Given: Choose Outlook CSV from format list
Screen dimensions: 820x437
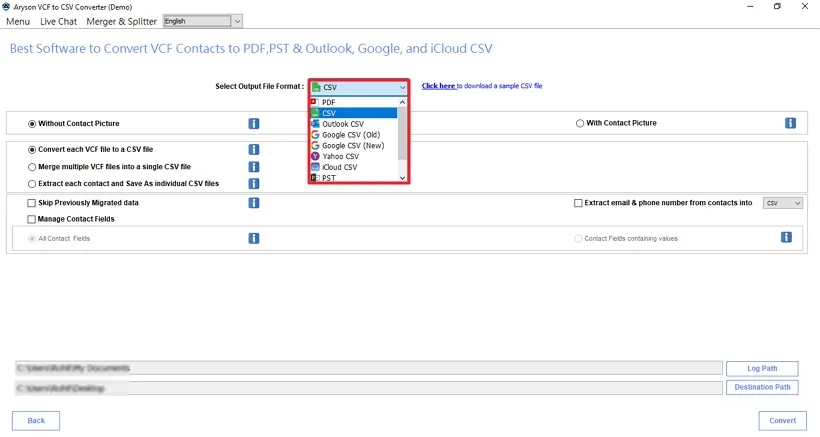Looking at the screenshot, I should pyautogui.click(x=354, y=124).
